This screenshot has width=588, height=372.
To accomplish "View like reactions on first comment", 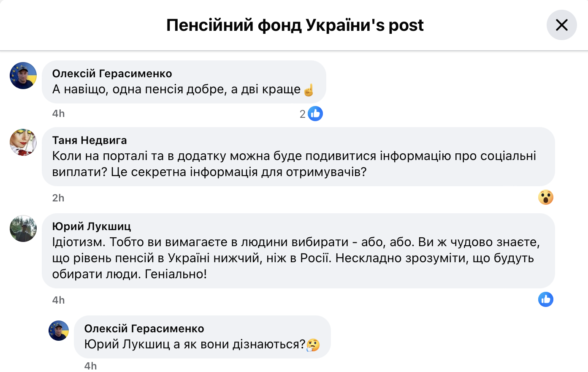I will coord(315,114).
